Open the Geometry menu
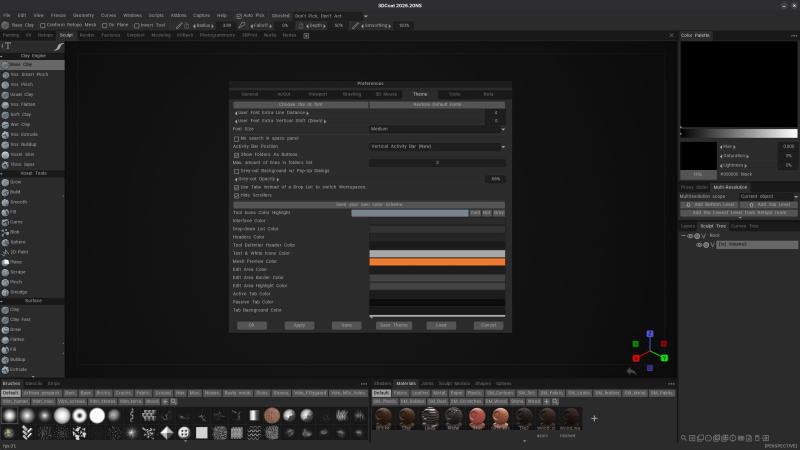 [x=83, y=16]
